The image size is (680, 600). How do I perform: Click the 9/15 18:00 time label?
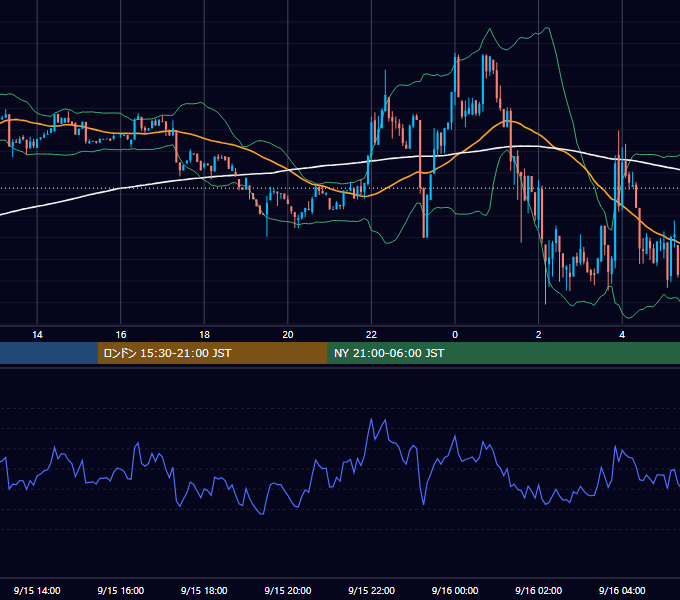[x=204, y=590]
